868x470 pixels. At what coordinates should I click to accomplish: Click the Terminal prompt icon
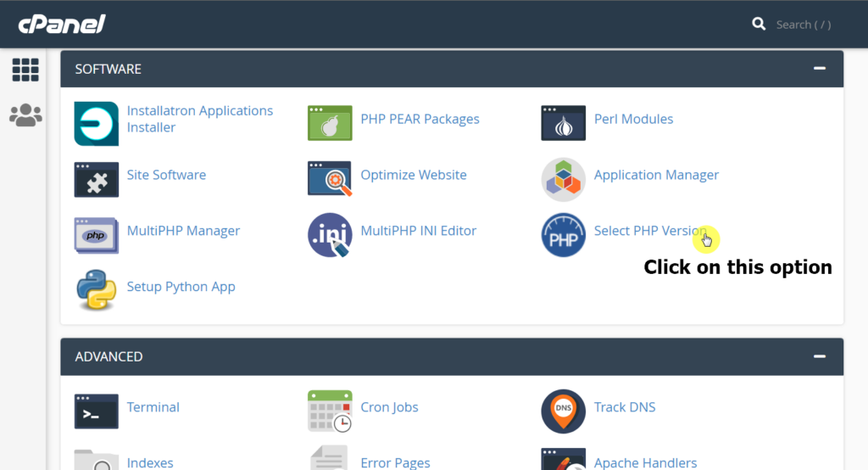click(x=97, y=411)
